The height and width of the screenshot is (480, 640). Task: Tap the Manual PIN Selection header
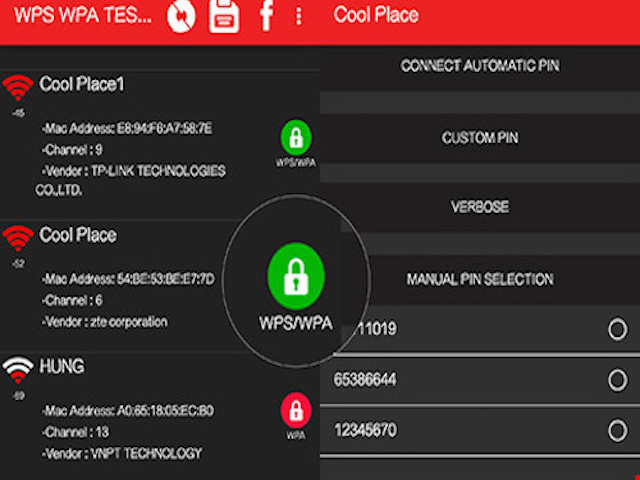(x=480, y=280)
